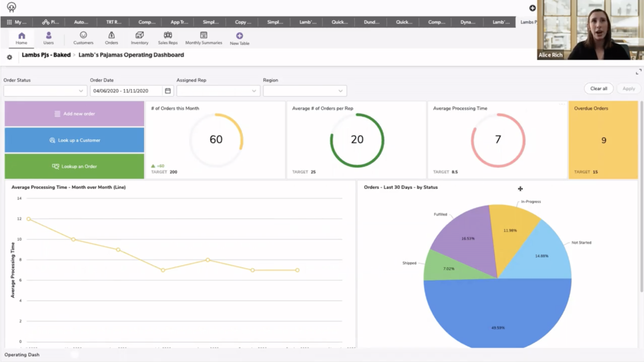
Task: Open the Region dropdown
Action: (x=304, y=90)
